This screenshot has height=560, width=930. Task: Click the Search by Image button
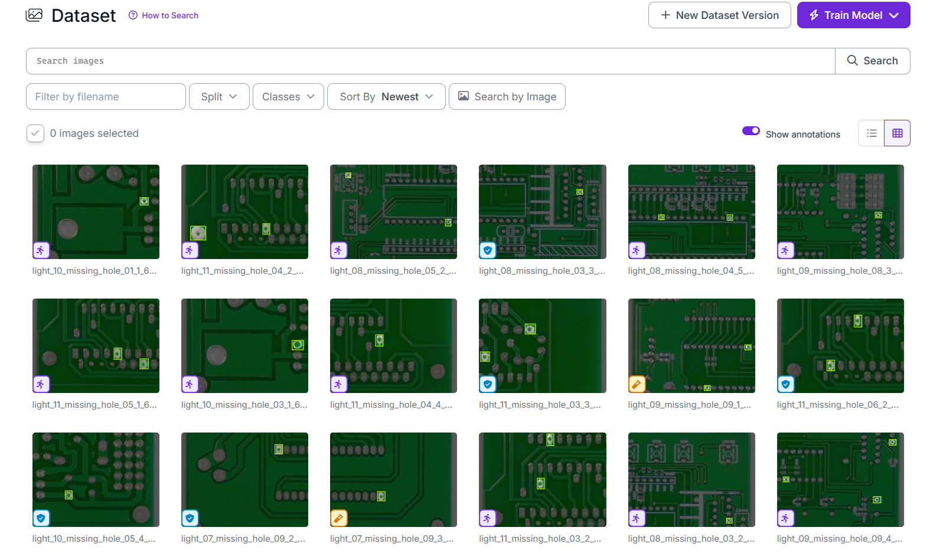click(x=507, y=97)
